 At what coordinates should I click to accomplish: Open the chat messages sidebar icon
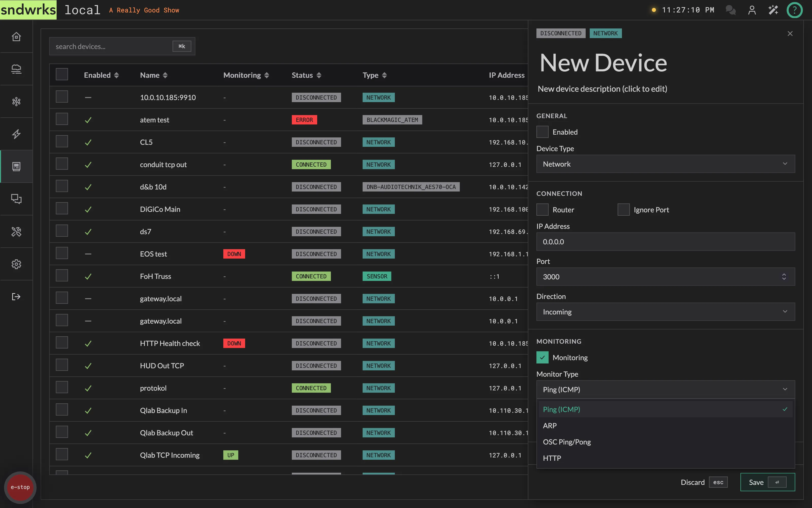click(x=16, y=199)
